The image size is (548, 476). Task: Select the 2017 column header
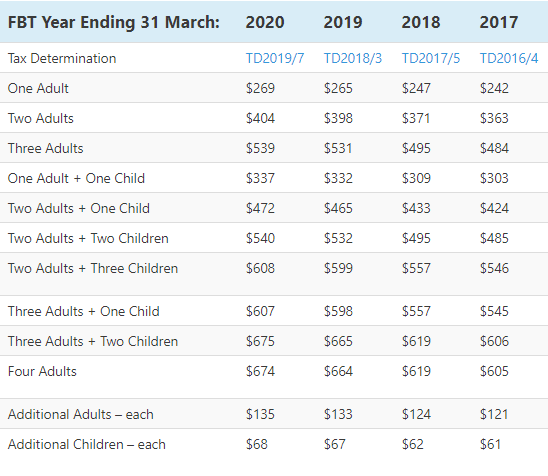(x=499, y=22)
